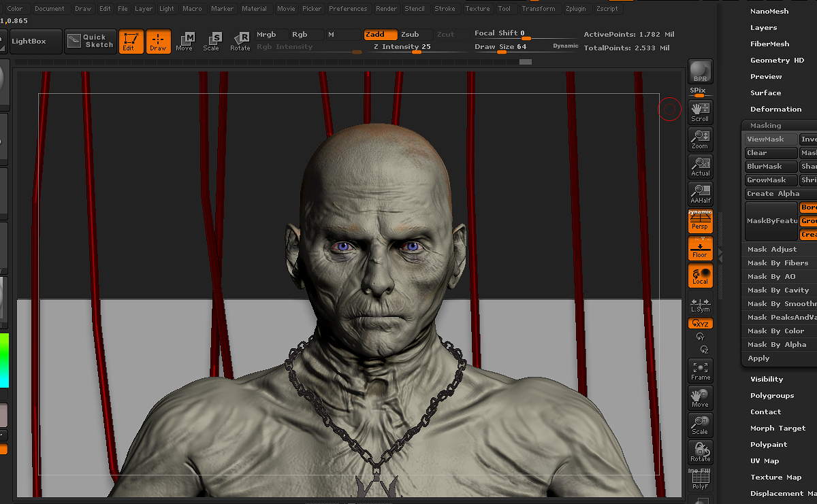Click the color gradient picker on left
817x504 pixels.
[3, 359]
